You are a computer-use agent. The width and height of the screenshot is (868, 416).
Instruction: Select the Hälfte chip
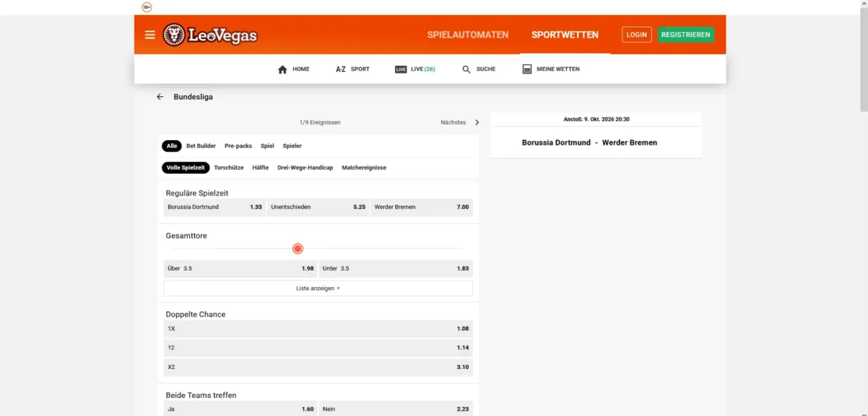260,167
